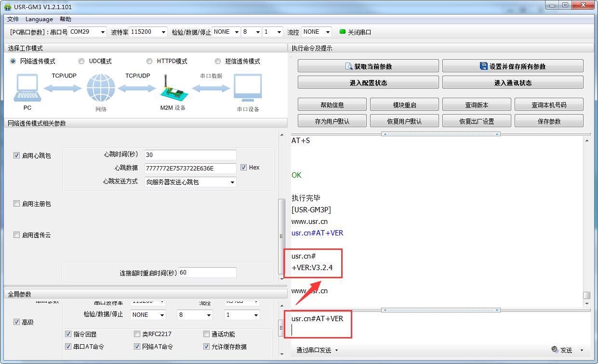Click the output log vertical scrollbar

coord(586,221)
